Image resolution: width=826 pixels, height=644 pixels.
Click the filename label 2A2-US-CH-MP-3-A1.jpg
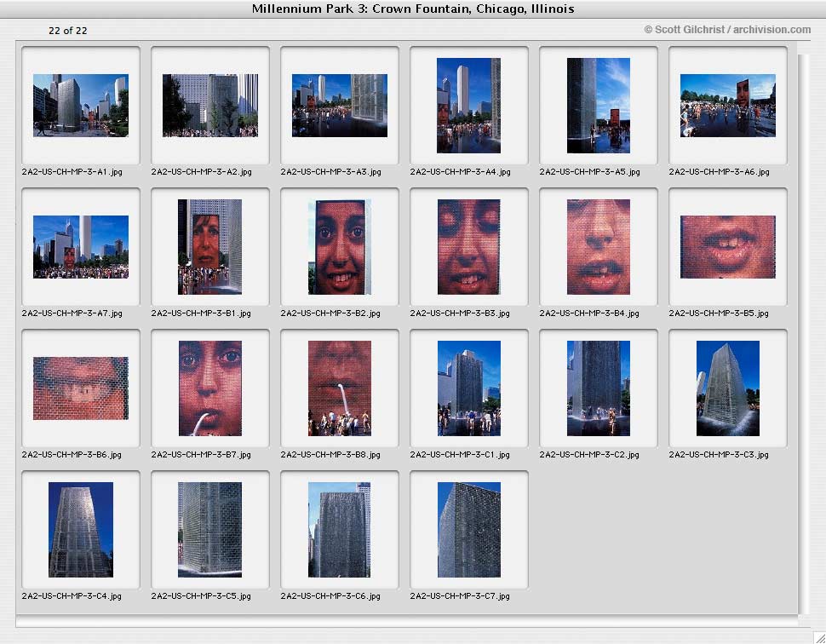tap(72, 172)
